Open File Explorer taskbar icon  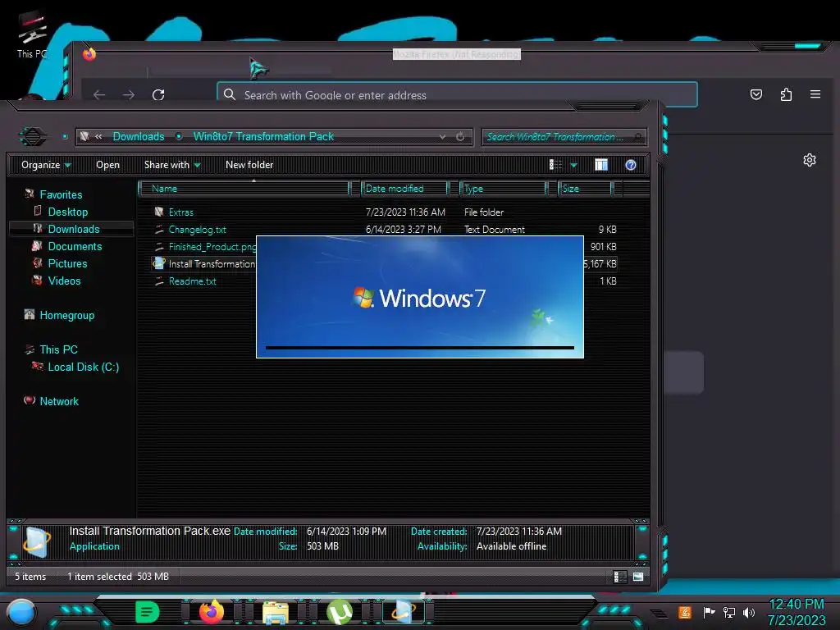tap(276, 612)
